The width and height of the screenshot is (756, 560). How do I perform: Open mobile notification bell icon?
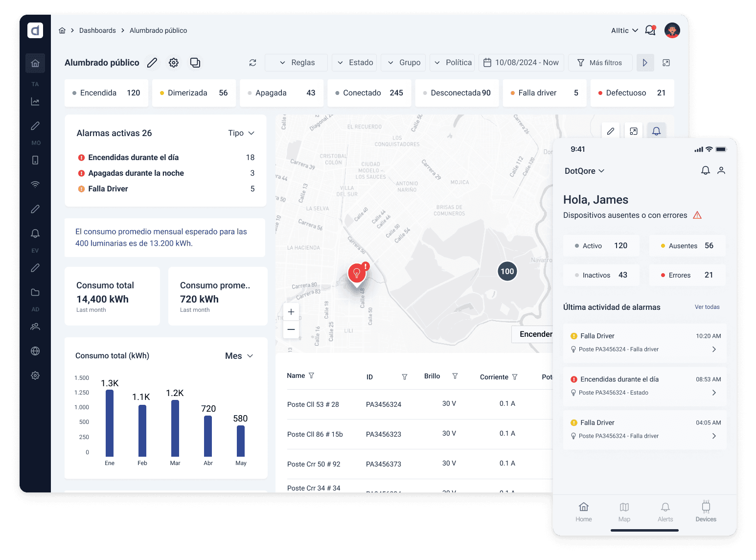point(706,170)
